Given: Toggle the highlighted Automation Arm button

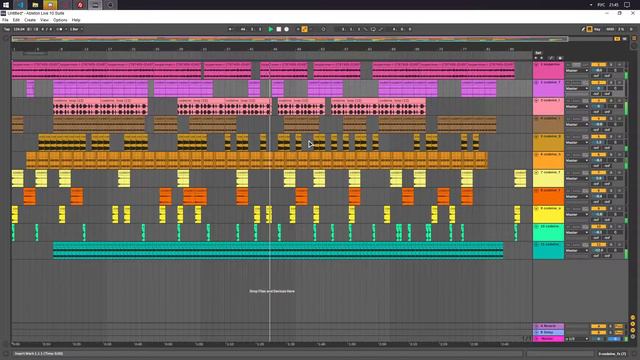Looking at the screenshot, I should pos(304,29).
